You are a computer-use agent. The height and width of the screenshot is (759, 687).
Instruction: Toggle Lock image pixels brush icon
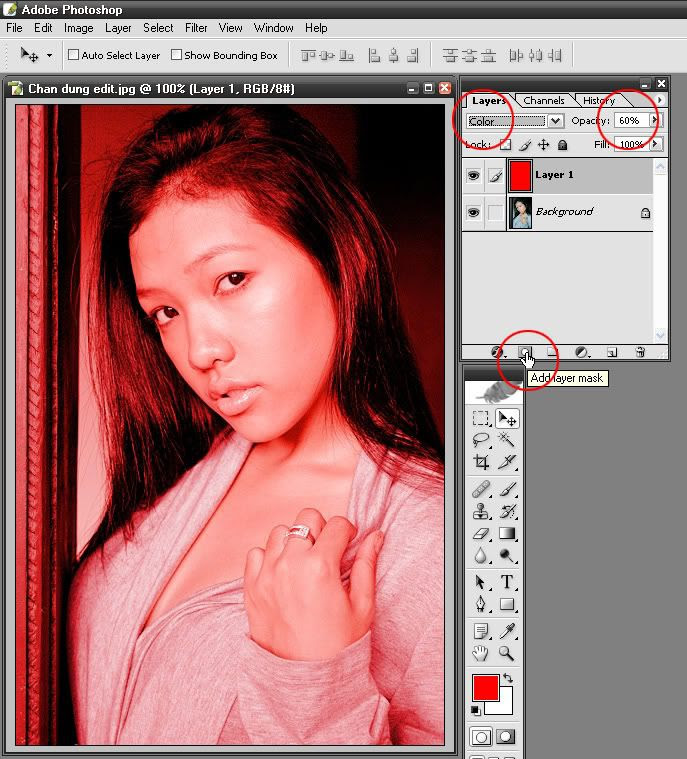(525, 144)
